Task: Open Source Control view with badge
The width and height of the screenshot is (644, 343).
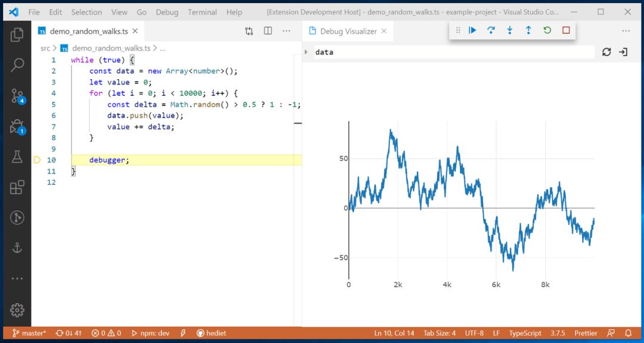Action: pyautogui.click(x=17, y=96)
